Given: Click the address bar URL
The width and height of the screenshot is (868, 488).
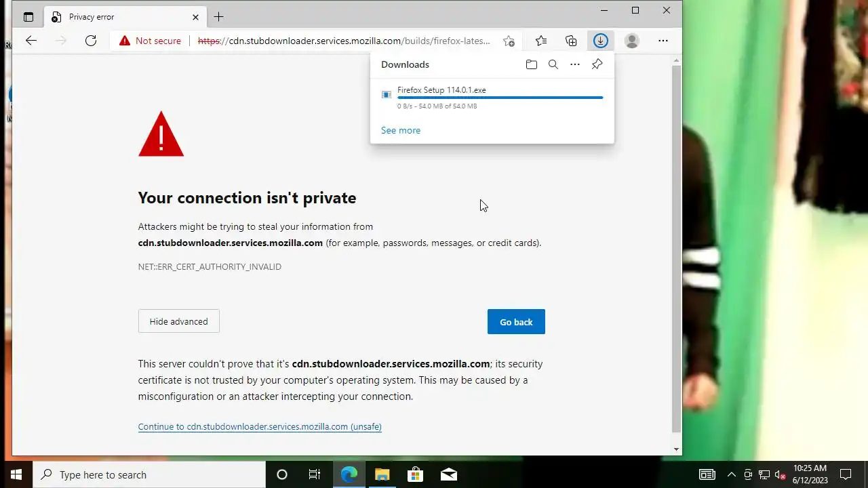Looking at the screenshot, I should 344,41.
